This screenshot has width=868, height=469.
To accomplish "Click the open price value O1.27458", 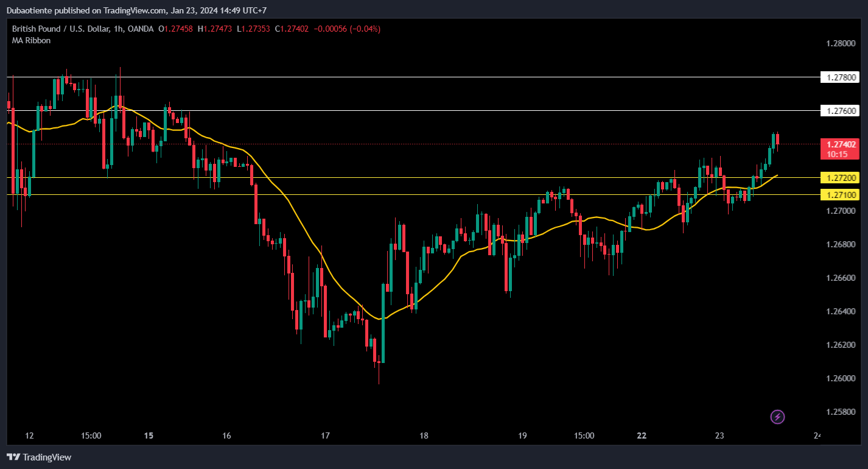I will [x=176, y=29].
